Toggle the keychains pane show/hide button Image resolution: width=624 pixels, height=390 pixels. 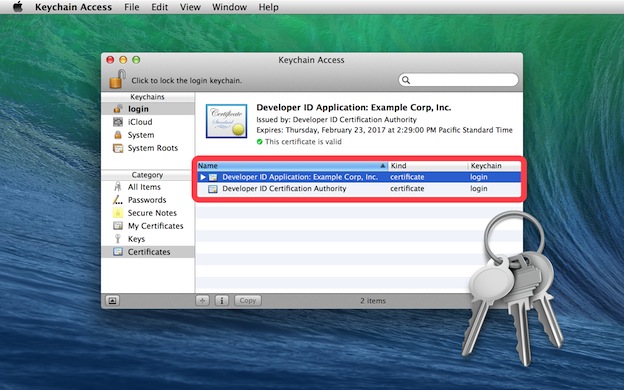coord(112,300)
